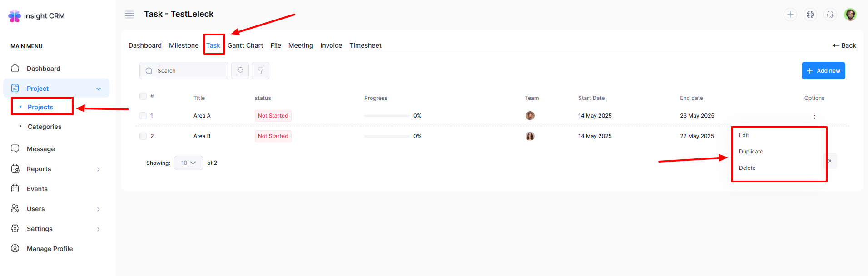Click the Back link
Screen dimensions: 868x276
tap(844, 45)
